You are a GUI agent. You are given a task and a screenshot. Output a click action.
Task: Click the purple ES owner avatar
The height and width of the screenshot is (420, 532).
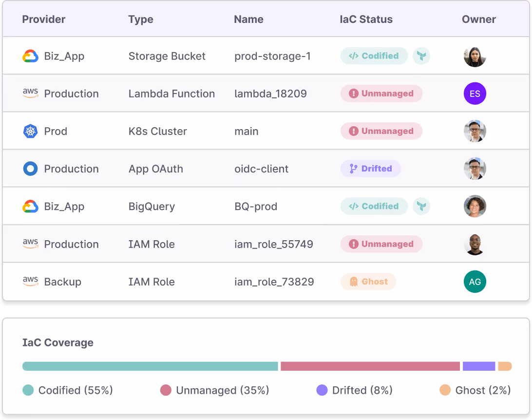(x=475, y=94)
